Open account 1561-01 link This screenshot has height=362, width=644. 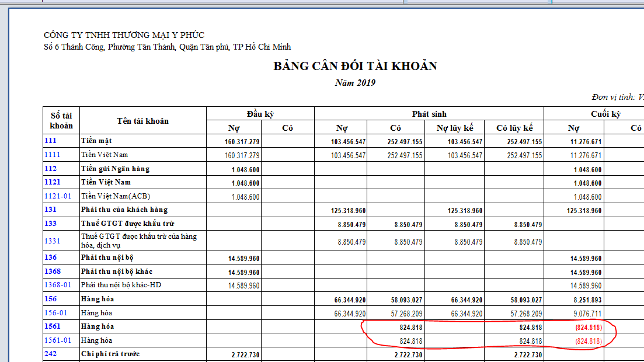pos(58,340)
